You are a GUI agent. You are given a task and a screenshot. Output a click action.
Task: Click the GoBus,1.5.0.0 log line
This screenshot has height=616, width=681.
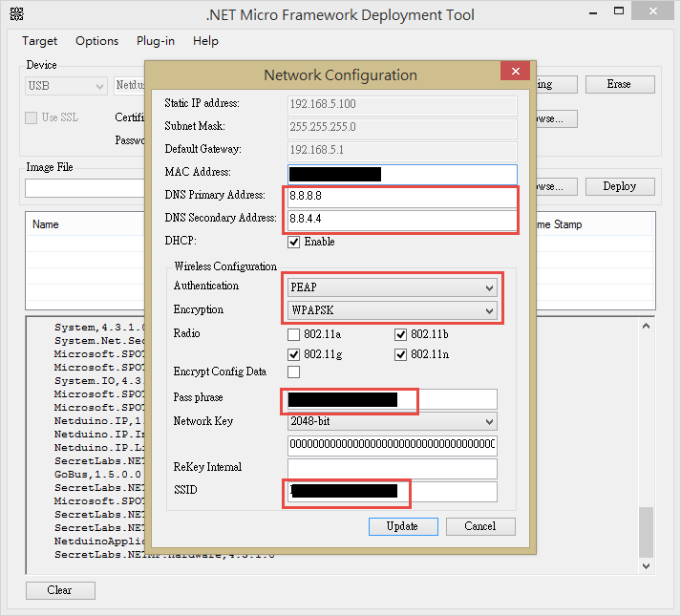click(97, 475)
